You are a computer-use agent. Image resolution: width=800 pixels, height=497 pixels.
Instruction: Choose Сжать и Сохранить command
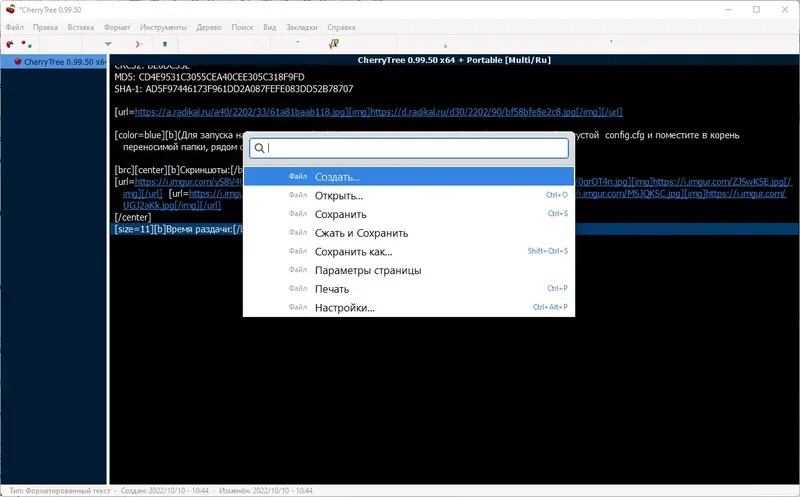coord(409,233)
